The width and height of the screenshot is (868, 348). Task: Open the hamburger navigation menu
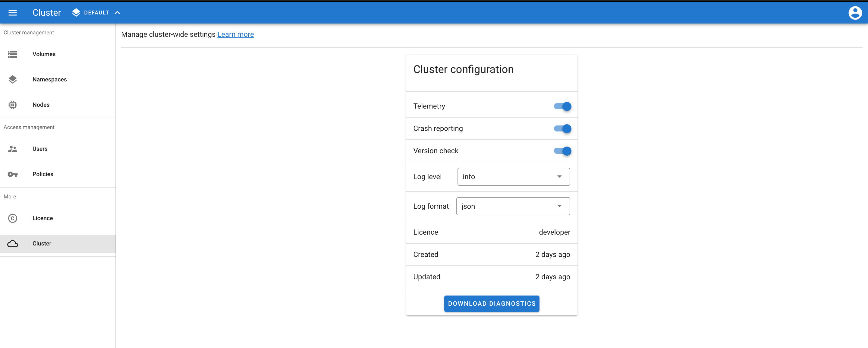[x=12, y=12]
